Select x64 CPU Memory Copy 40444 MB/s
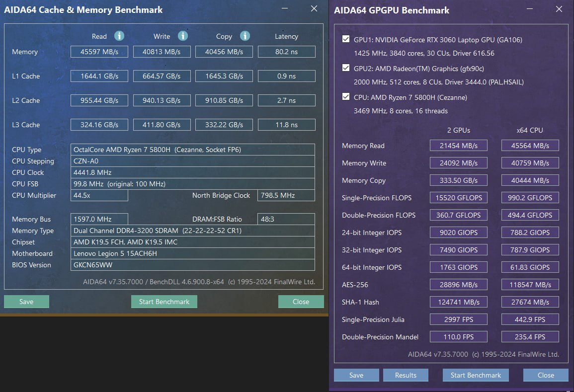This screenshot has height=392, width=574. pyautogui.click(x=530, y=180)
